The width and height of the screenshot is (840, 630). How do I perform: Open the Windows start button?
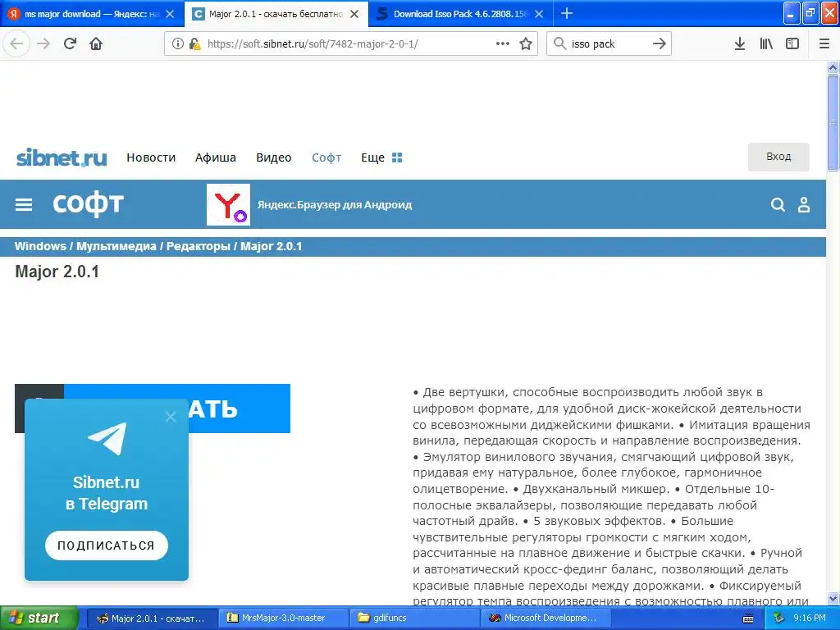(39, 618)
